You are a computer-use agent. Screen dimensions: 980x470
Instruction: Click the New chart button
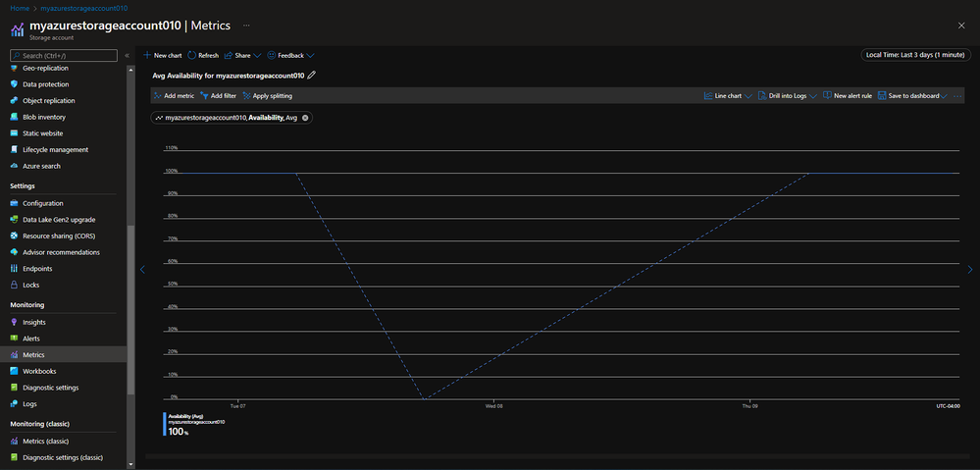click(x=163, y=56)
